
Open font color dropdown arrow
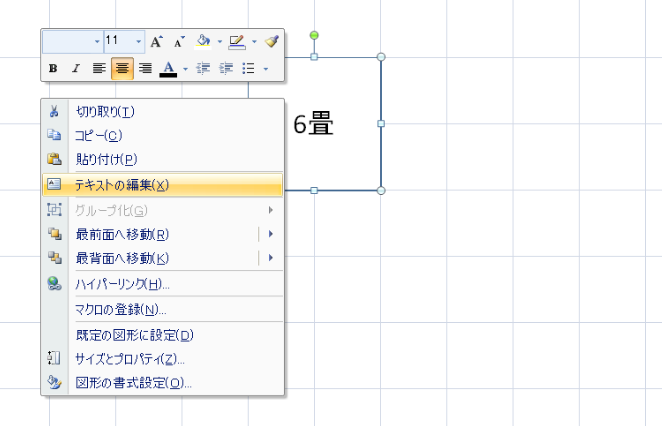(185, 69)
